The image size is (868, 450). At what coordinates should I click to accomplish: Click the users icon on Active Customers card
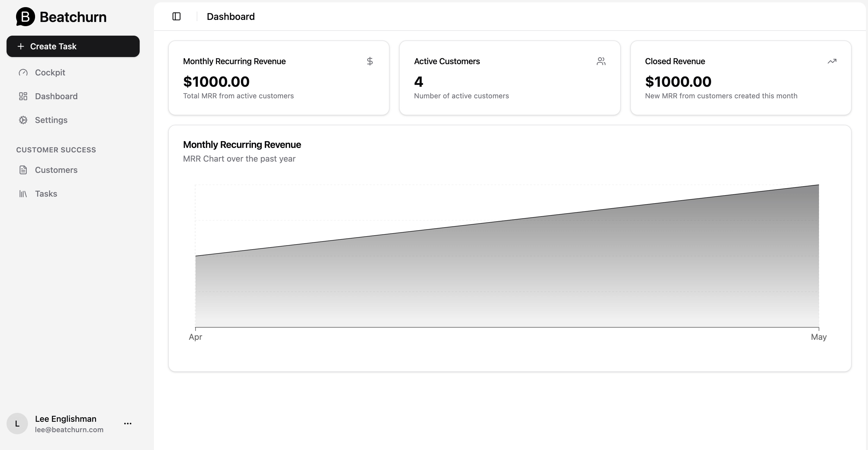601,61
